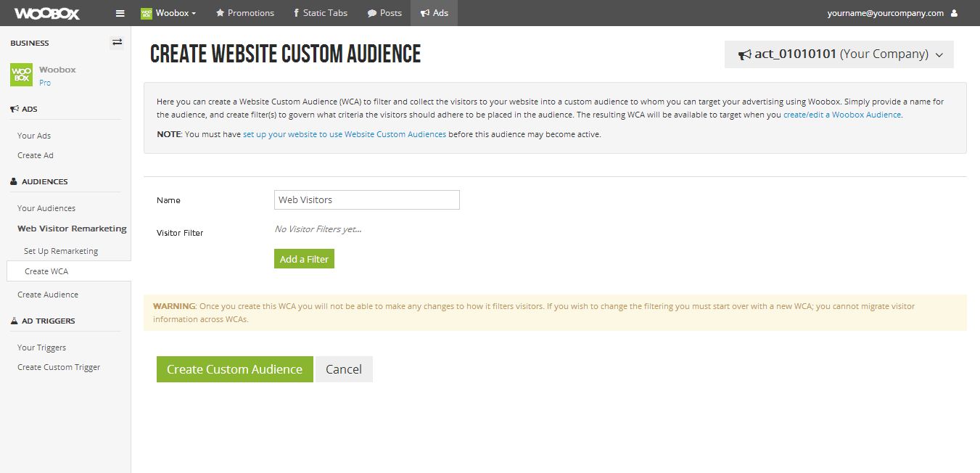Click Create Custom Audience button
Image resolution: width=980 pixels, height=473 pixels.
coord(235,369)
